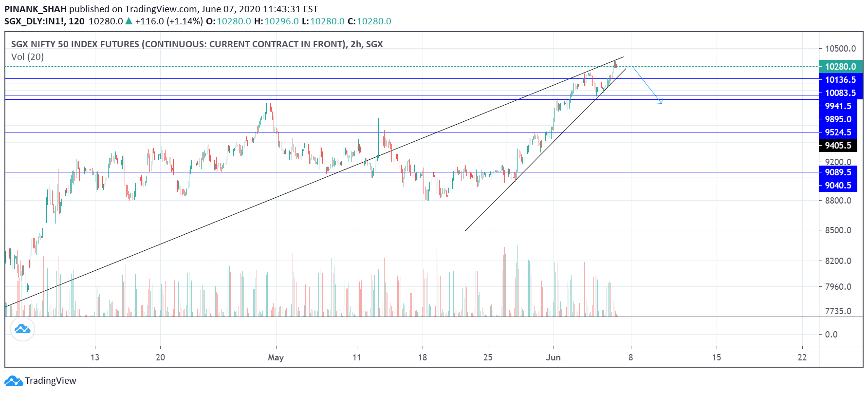868x394 pixels.
Task: Click the low value L:10280.0
Action: pyautogui.click(x=323, y=21)
